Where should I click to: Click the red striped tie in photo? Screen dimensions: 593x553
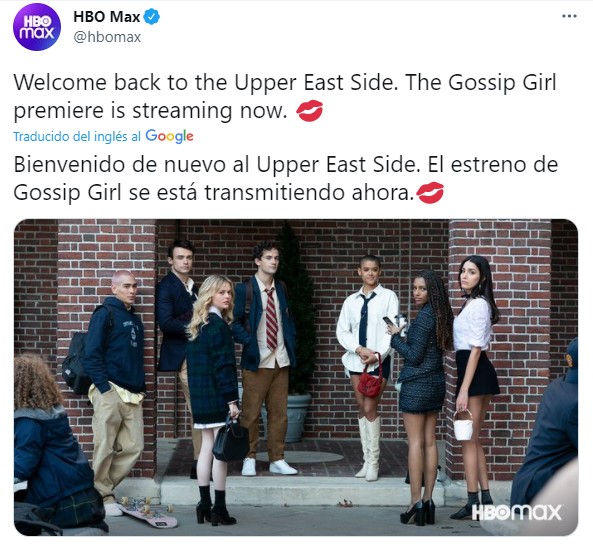pos(271,320)
